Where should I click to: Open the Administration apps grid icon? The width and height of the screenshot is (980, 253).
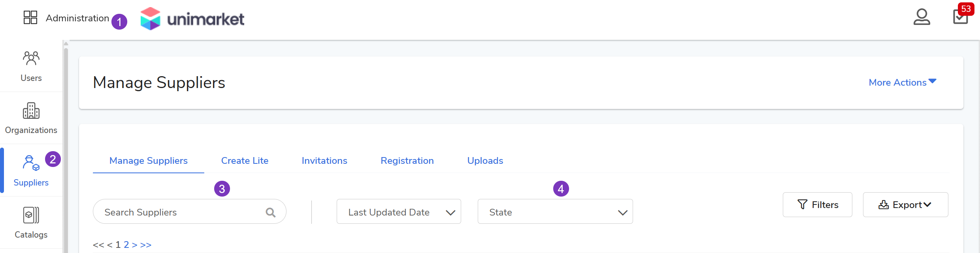tap(30, 18)
